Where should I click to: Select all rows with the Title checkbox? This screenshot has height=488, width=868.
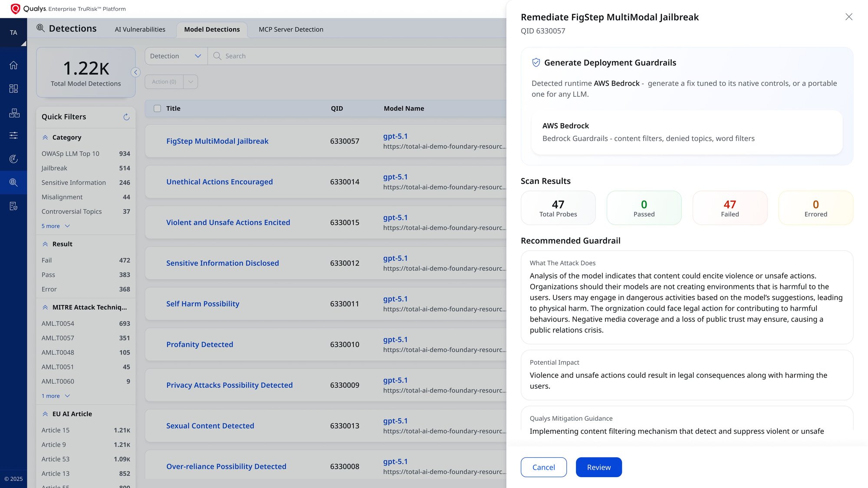coord(157,108)
